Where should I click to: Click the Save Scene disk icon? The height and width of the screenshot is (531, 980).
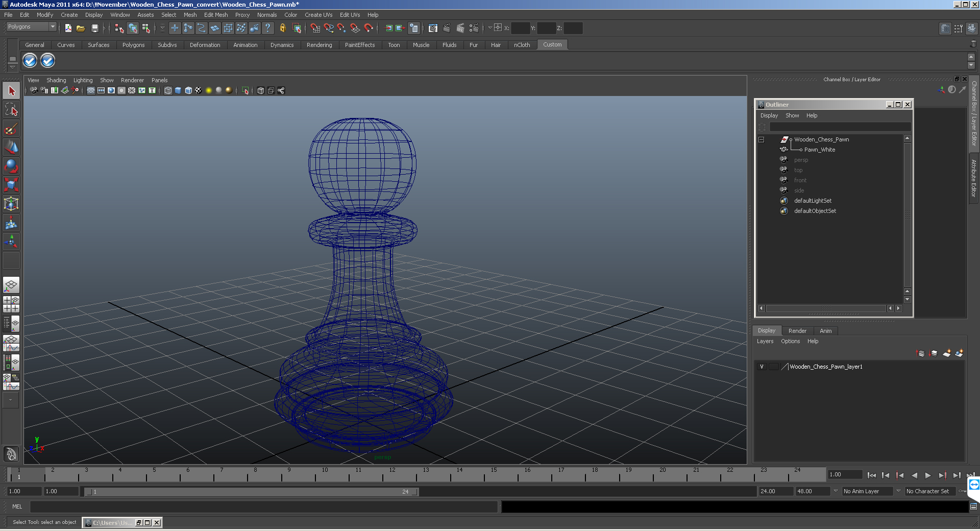pos(94,28)
